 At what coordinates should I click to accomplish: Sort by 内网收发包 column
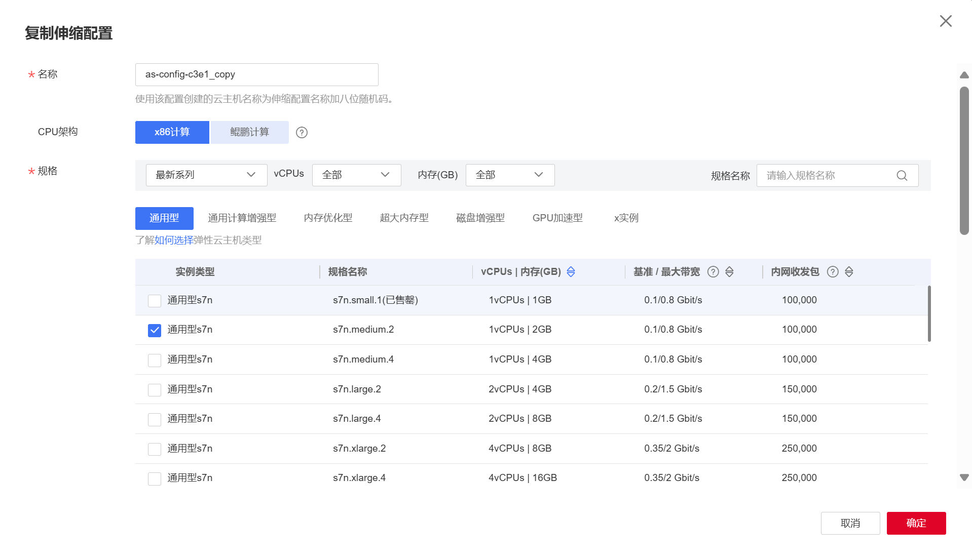point(849,272)
